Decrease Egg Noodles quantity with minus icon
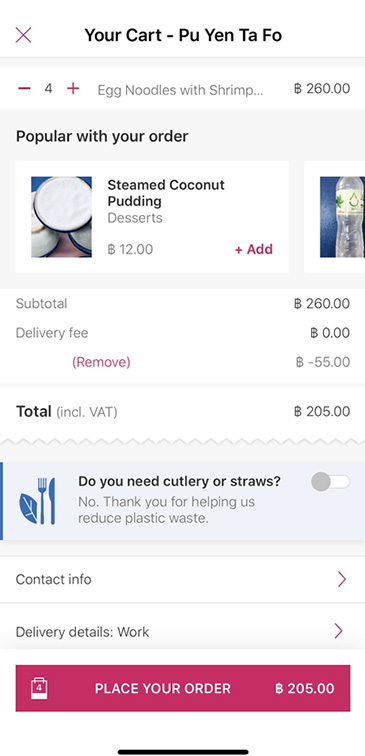The height and width of the screenshot is (756, 365). coord(24,88)
